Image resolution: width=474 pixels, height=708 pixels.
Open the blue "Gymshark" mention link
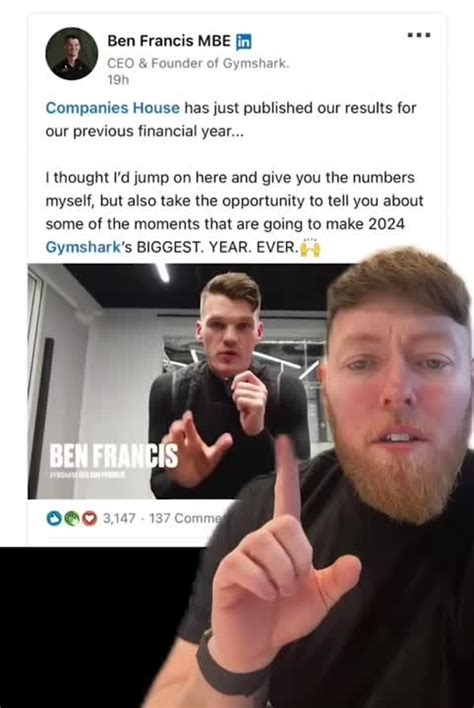[x=83, y=247]
